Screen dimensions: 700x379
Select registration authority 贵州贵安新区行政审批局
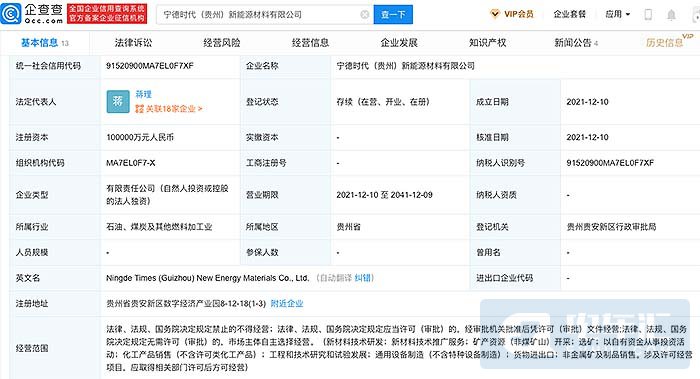611,227
